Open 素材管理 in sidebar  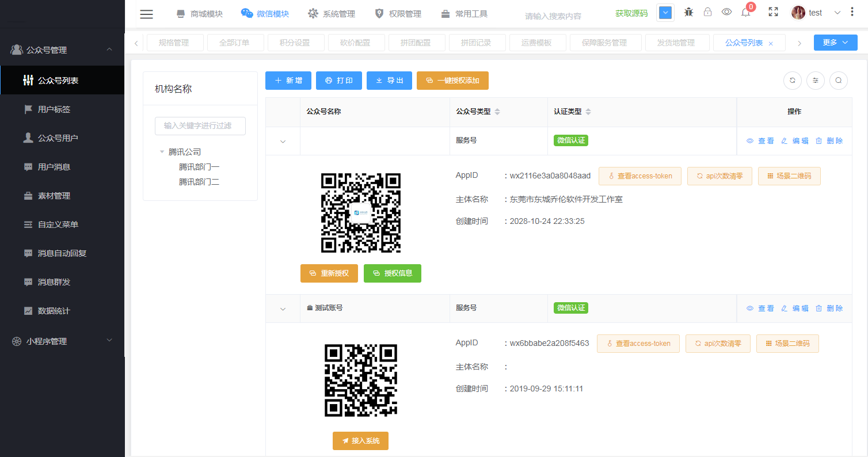point(62,196)
